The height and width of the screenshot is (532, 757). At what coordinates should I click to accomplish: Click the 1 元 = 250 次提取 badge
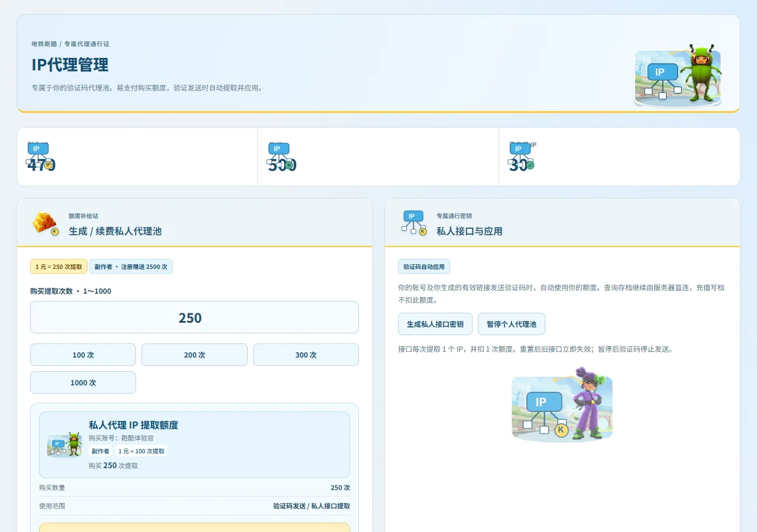point(59,267)
